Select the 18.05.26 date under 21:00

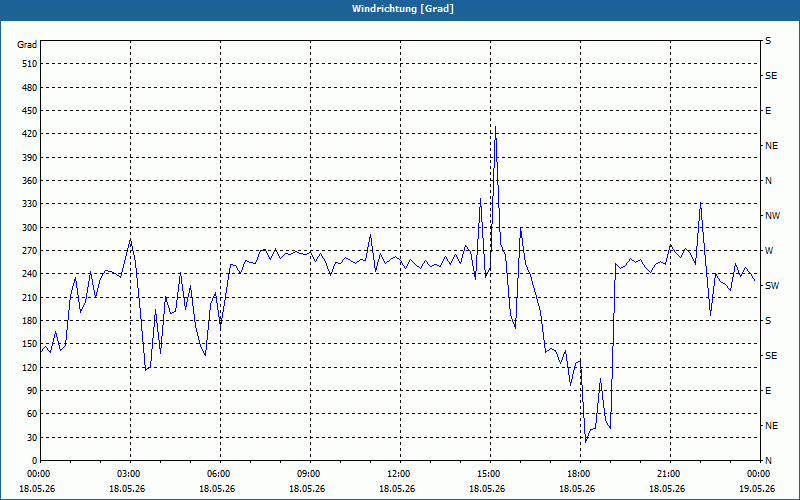(667, 488)
